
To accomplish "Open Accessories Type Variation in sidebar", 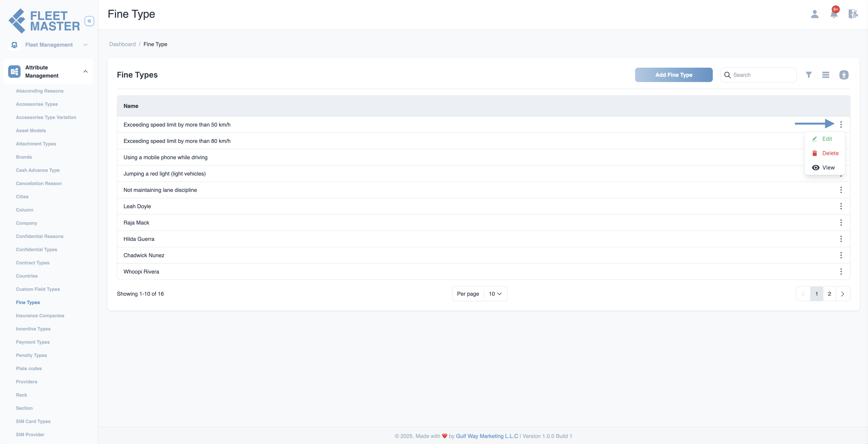I will click(46, 117).
